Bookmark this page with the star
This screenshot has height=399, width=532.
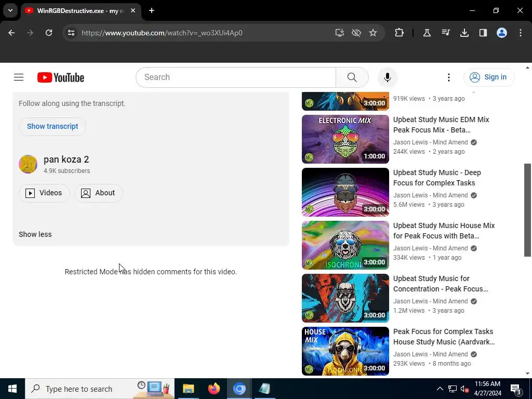click(x=373, y=33)
